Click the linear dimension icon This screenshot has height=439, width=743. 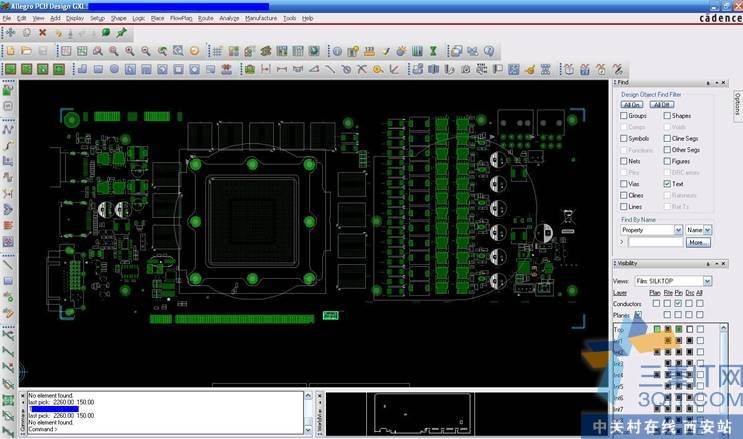281,69
